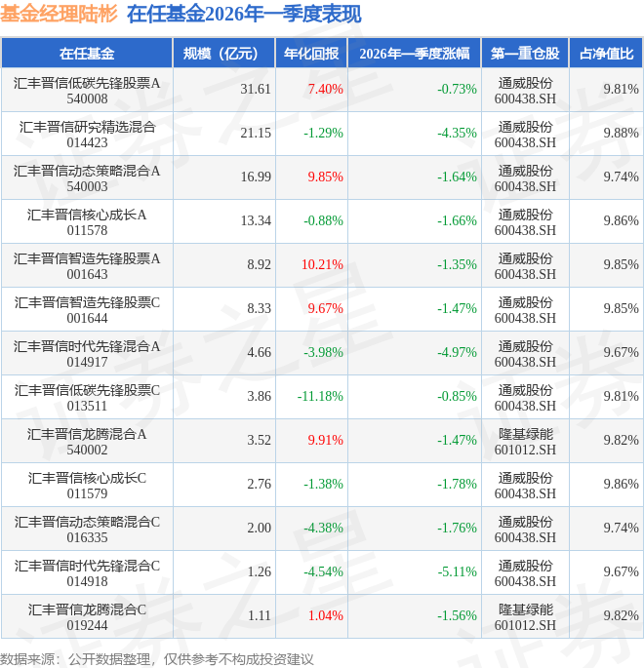Viewport: 644px width, 668px height.
Task: Open fund 汇丰晋信低碳先锋股票A 540008
Action: coord(87,91)
